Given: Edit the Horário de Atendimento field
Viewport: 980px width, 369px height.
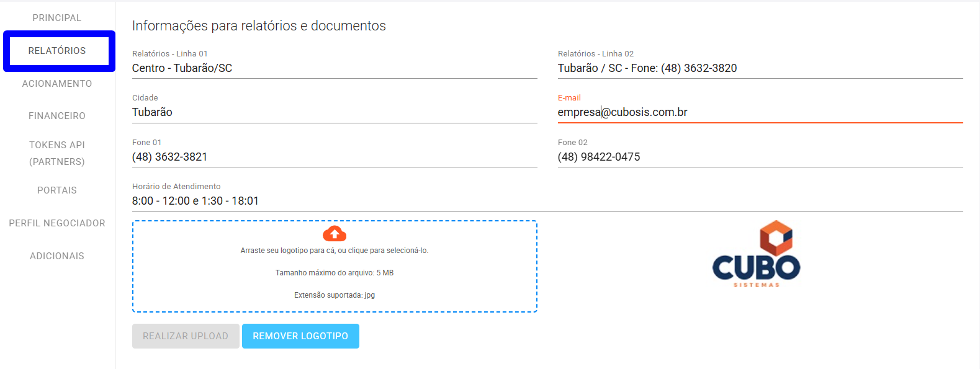Looking at the screenshot, I should pyautogui.click(x=546, y=201).
